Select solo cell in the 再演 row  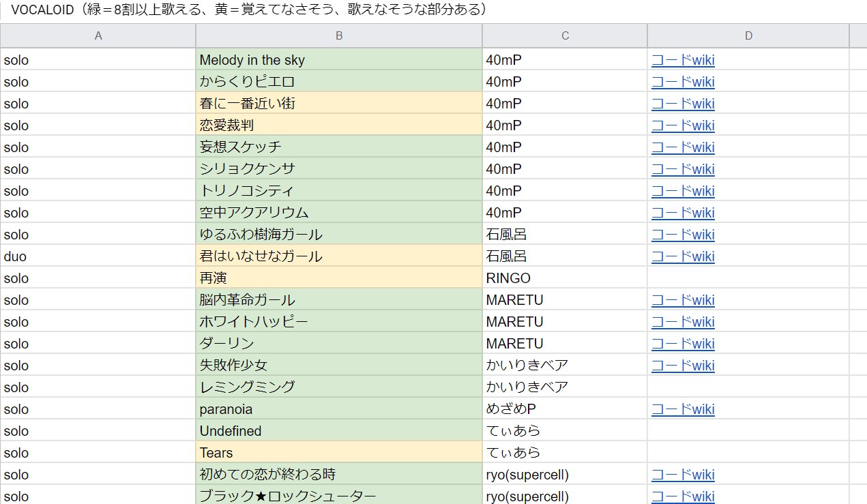[98, 278]
